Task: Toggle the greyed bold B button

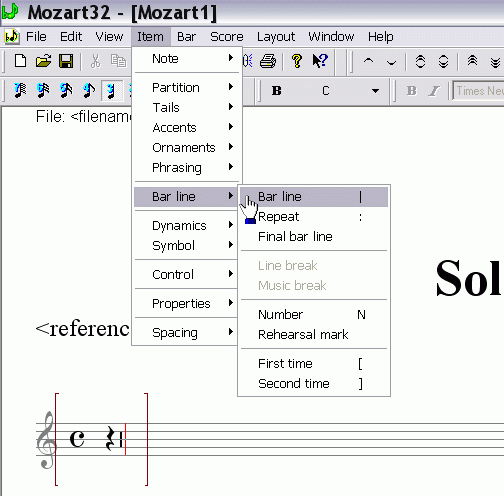Action: click(x=412, y=91)
